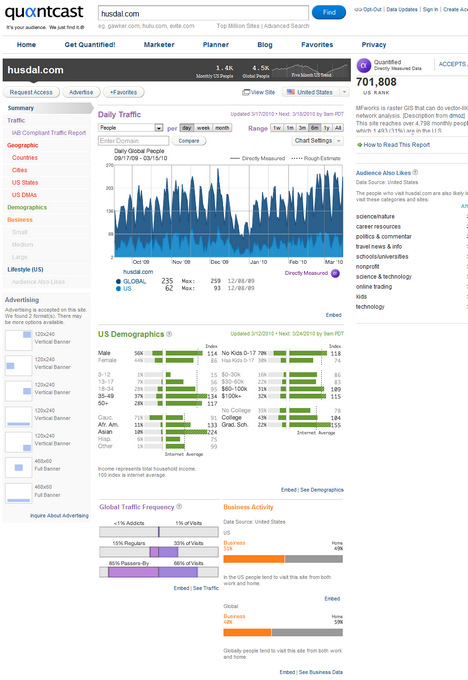Screen dimensions: 468x680
Task: Open the US Demographics help icon
Action: coord(169,334)
